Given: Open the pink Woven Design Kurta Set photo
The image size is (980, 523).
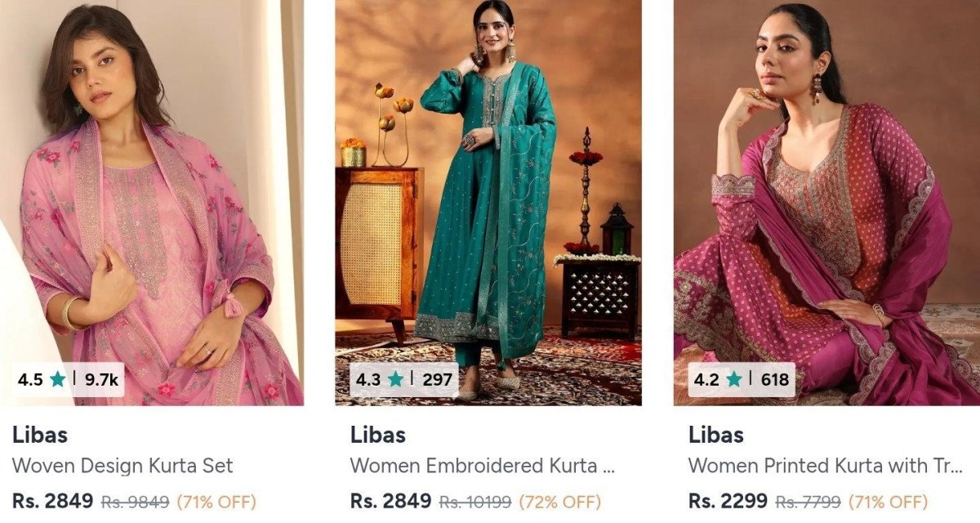Looking at the screenshot, I should click(x=152, y=203).
